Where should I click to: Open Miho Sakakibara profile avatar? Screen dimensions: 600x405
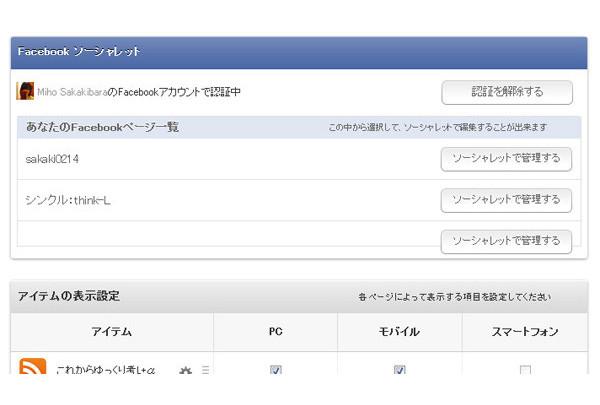tap(25, 91)
